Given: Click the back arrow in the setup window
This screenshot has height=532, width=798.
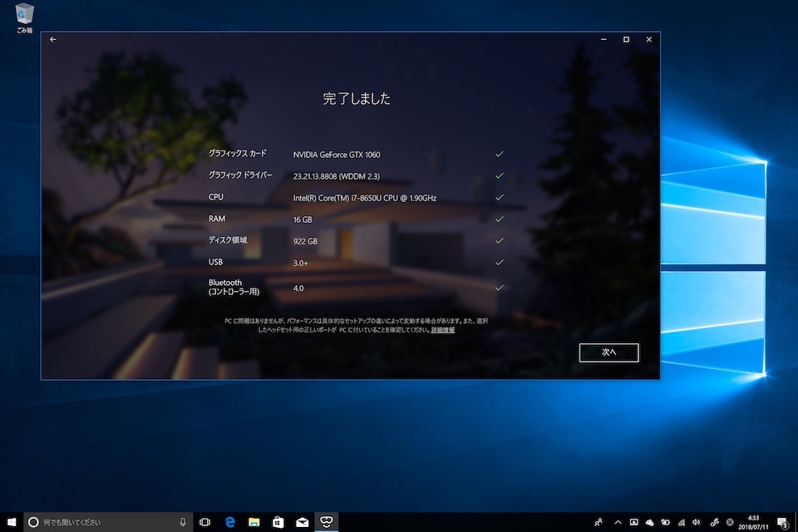Looking at the screenshot, I should pos(53,39).
